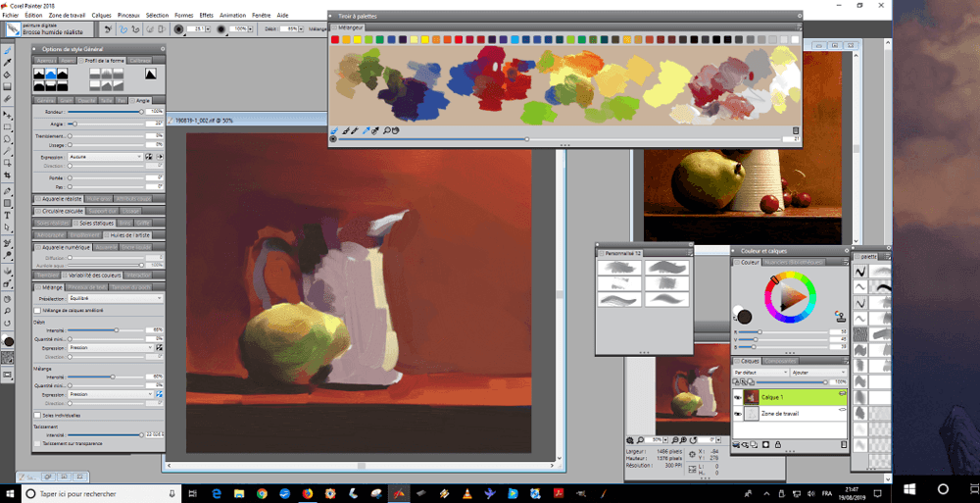Open the Ajouter dropdown in Calques
The image size is (980, 503).
[818, 373]
